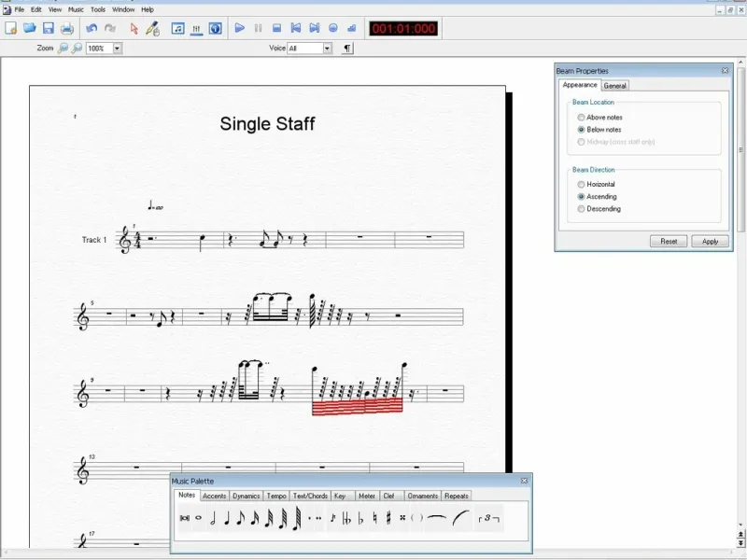Pick the slur curve symbol
Image resolution: width=747 pixels, height=560 pixels.
click(x=461, y=518)
